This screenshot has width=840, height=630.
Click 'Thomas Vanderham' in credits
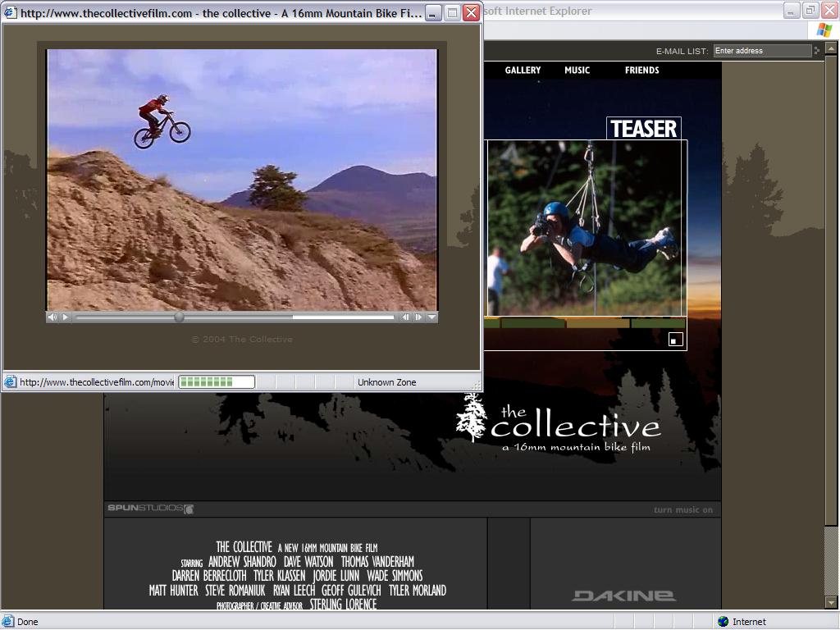[377, 561]
